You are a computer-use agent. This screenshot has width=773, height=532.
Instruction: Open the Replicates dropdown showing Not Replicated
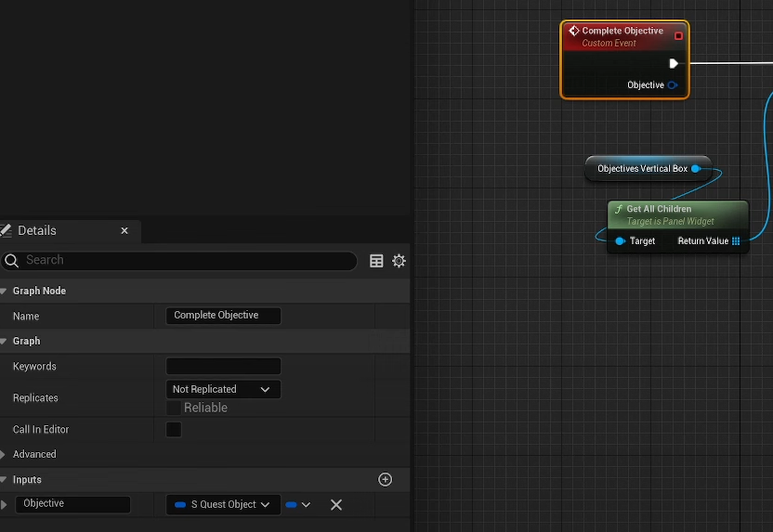(223, 390)
